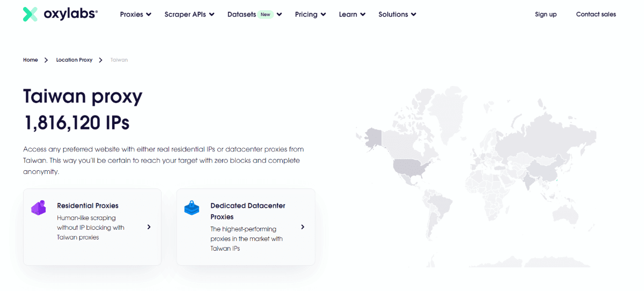644x291 pixels.
Task: Open the Residential Proxies card title
Action: coord(88,206)
